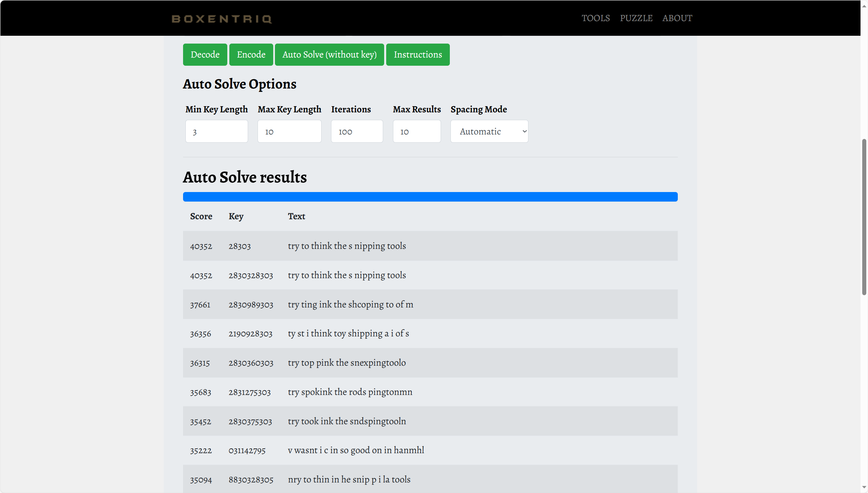The width and height of the screenshot is (868, 493).
Task: Select the 'v wasnt i c' result row
Action: tap(430, 450)
